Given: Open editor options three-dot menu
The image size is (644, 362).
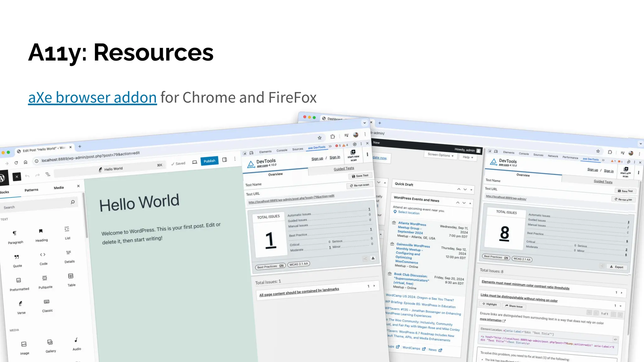Looking at the screenshot, I should point(235,159).
